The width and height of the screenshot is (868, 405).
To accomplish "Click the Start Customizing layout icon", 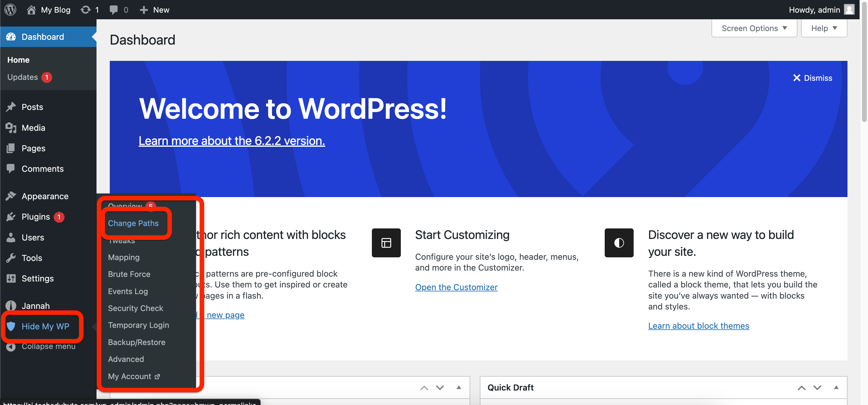I will click(386, 243).
